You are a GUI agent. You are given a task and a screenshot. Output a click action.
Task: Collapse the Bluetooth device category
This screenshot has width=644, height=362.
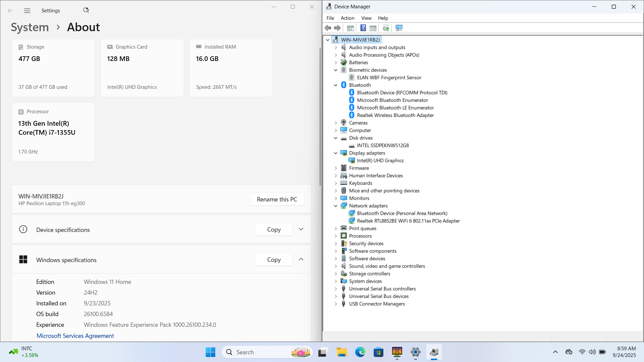(x=335, y=85)
